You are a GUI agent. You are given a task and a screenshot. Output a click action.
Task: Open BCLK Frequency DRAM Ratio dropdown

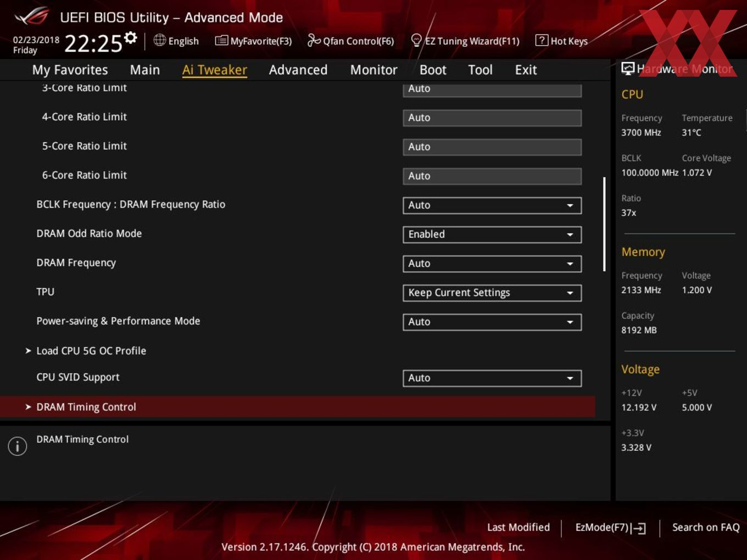[x=492, y=205]
